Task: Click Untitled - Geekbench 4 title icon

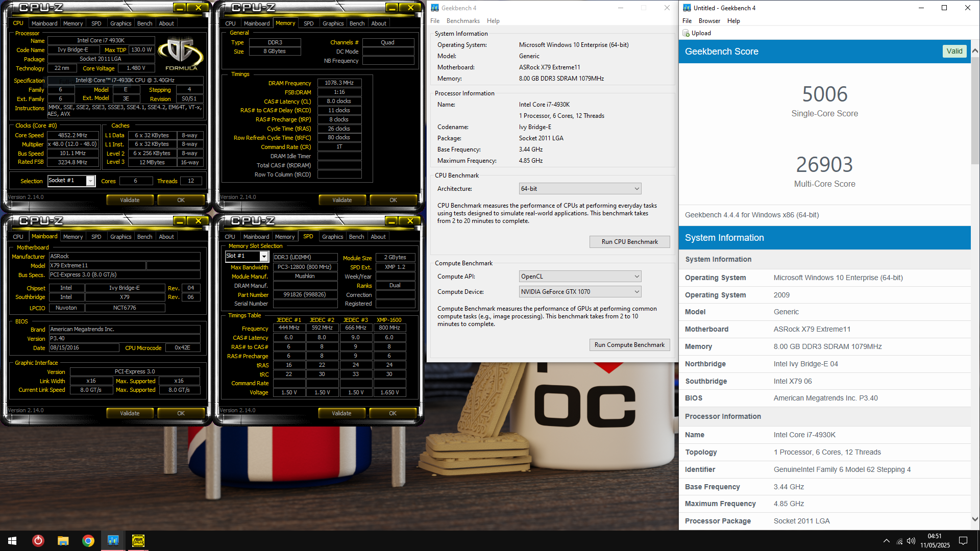Action: [x=687, y=8]
